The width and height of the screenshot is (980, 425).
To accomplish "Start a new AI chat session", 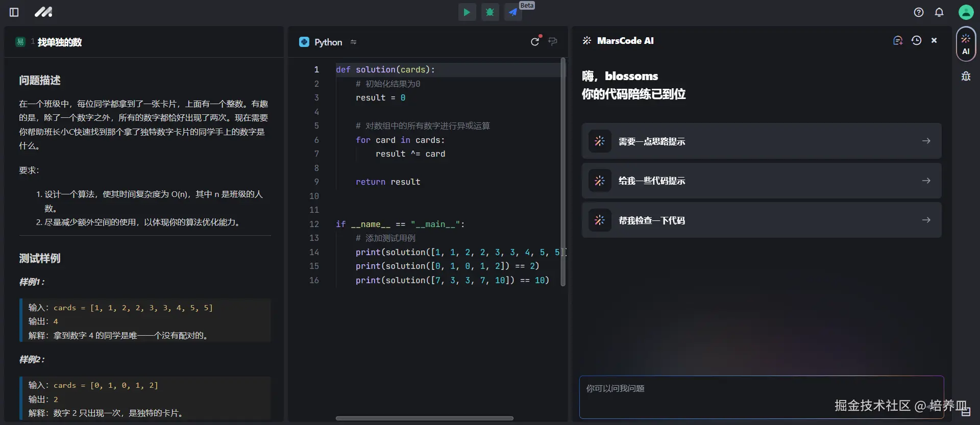I will [898, 40].
